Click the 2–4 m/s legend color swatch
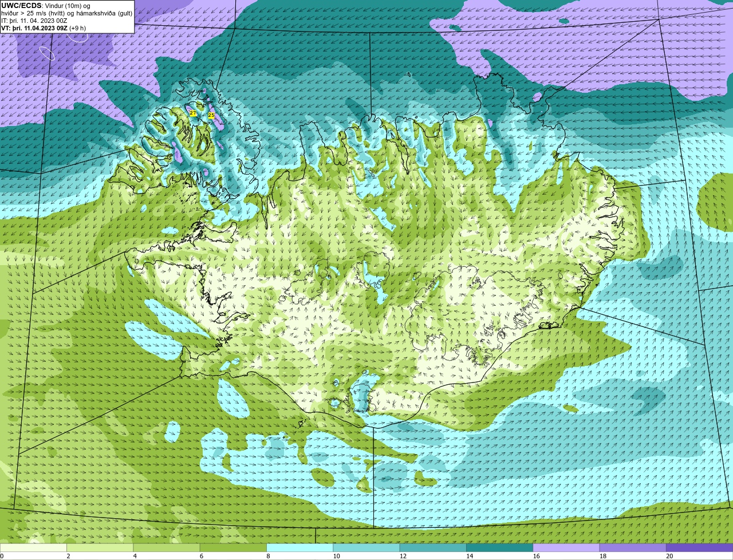The width and height of the screenshot is (733, 560). (100, 547)
